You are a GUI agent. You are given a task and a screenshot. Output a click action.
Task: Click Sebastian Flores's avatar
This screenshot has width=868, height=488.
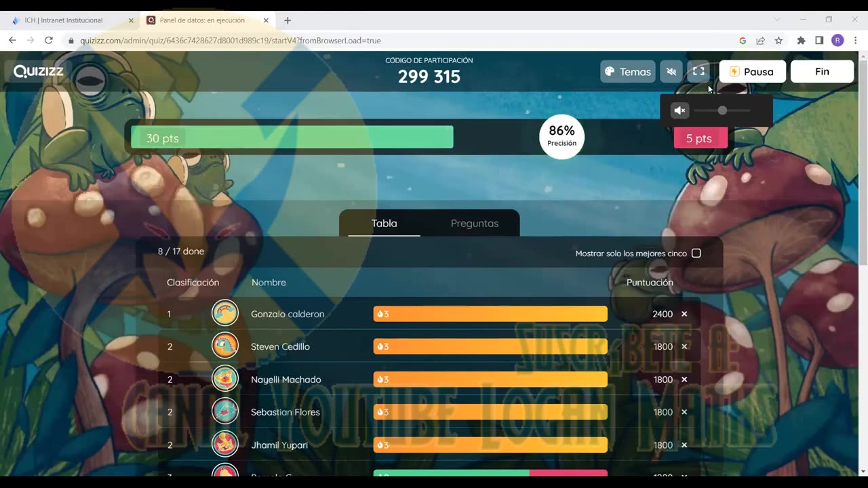tap(225, 411)
